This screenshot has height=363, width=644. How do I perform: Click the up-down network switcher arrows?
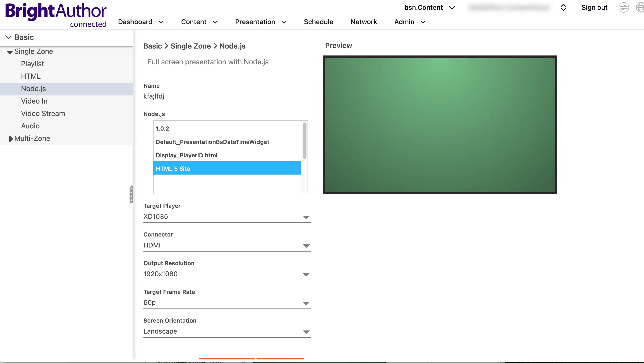pos(563,7)
